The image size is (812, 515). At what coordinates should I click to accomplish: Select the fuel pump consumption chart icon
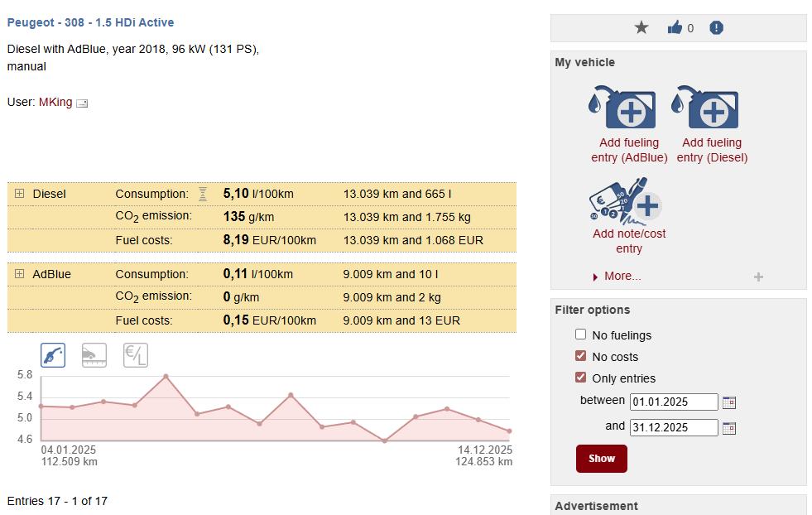coord(53,355)
